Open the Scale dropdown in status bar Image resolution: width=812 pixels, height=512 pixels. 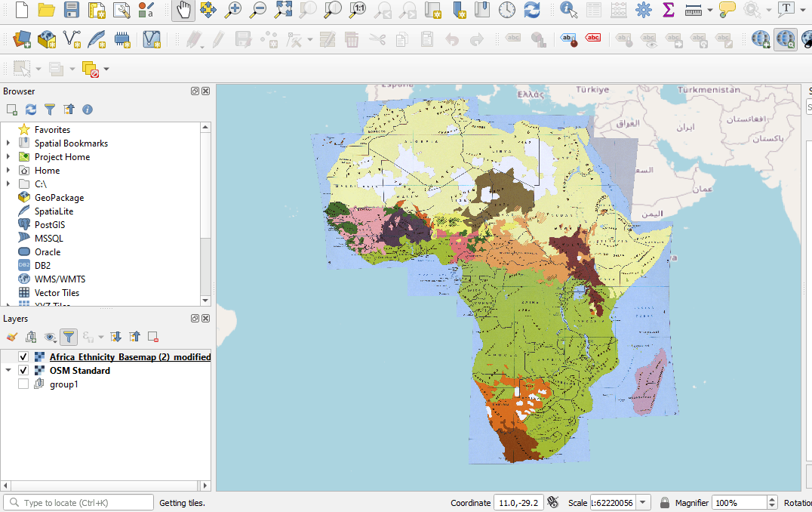(643, 503)
